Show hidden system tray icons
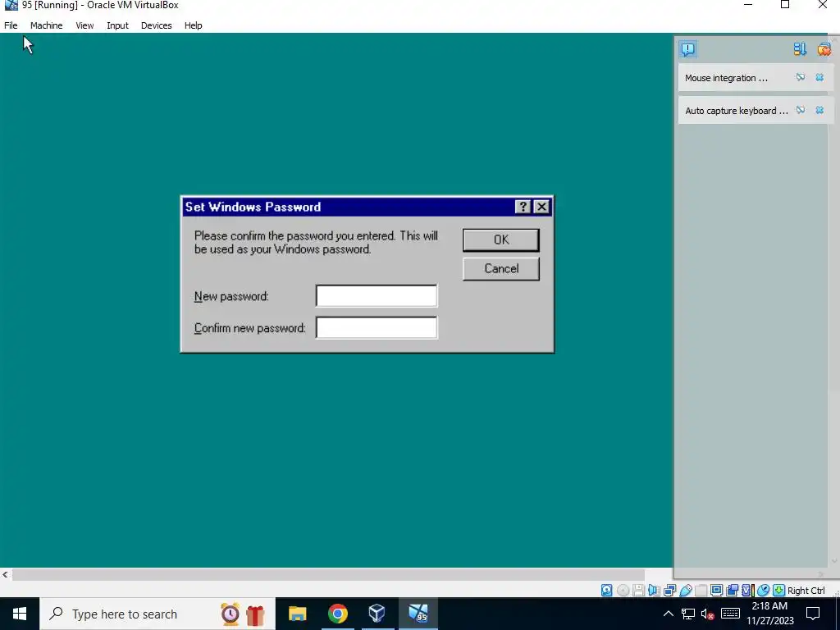Image resolution: width=840 pixels, height=630 pixels. pyautogui.click(x=668, y=614)
